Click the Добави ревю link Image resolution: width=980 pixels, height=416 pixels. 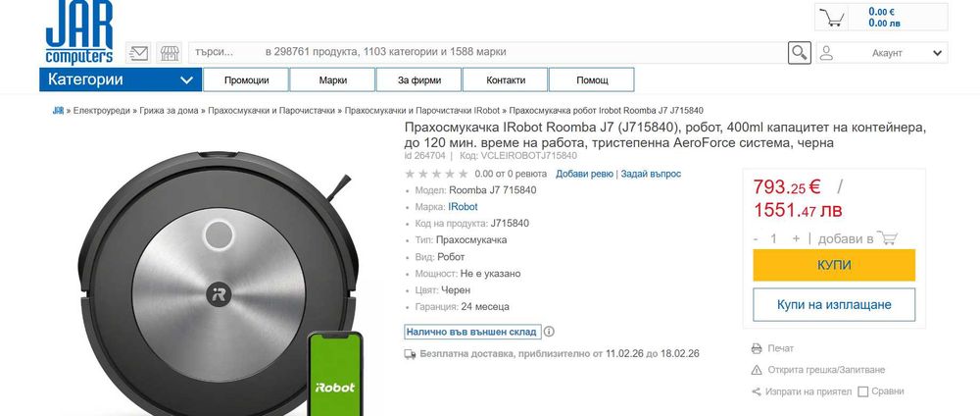584,174
